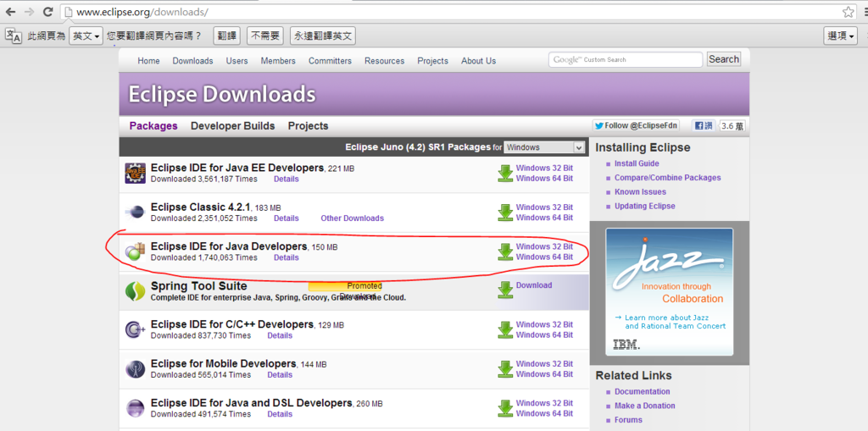Click the Mobile Developers package icon
The image size is (868, 431).
click(x=135, y=369)
